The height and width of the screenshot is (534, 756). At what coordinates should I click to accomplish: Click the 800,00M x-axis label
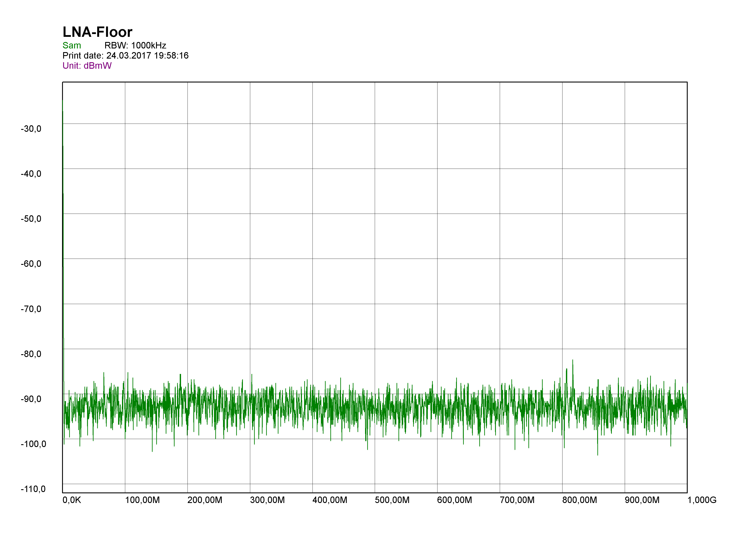(x=579, y=500)
